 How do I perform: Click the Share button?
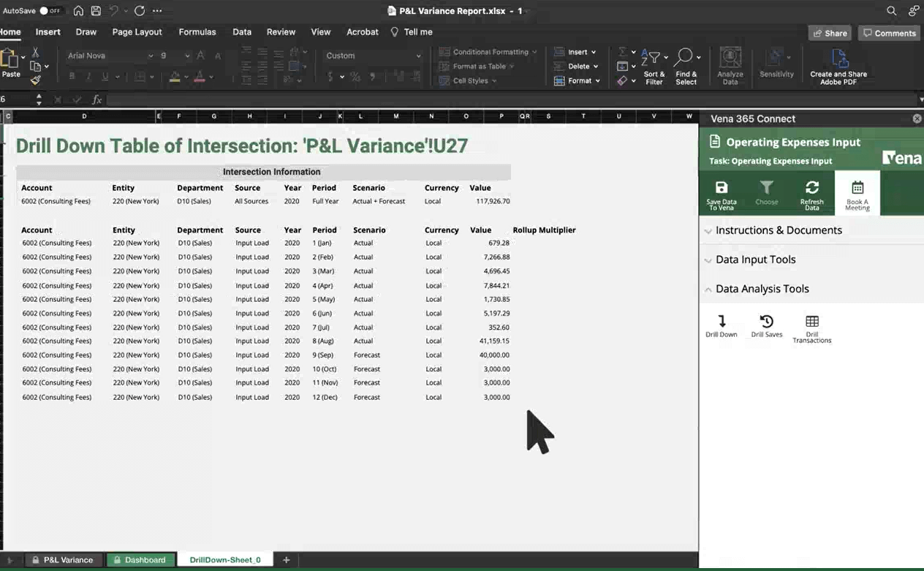point(830,33)
